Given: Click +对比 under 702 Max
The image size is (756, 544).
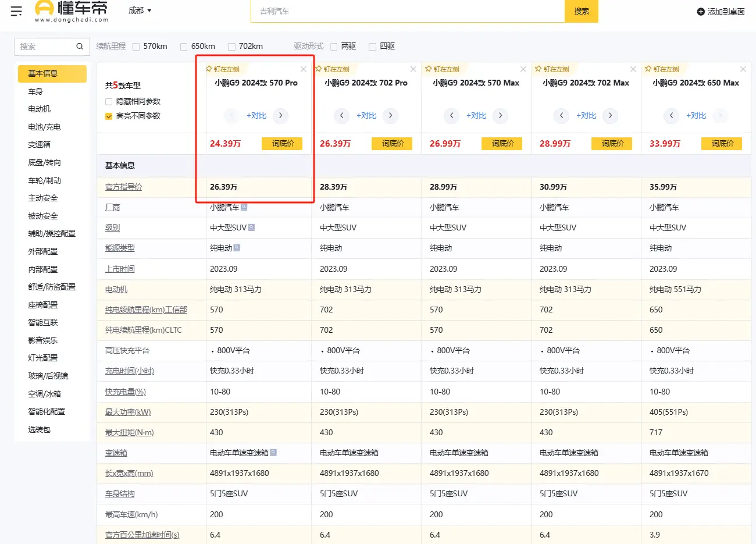Looking at the screenshot, I should (x=586, y=116).
